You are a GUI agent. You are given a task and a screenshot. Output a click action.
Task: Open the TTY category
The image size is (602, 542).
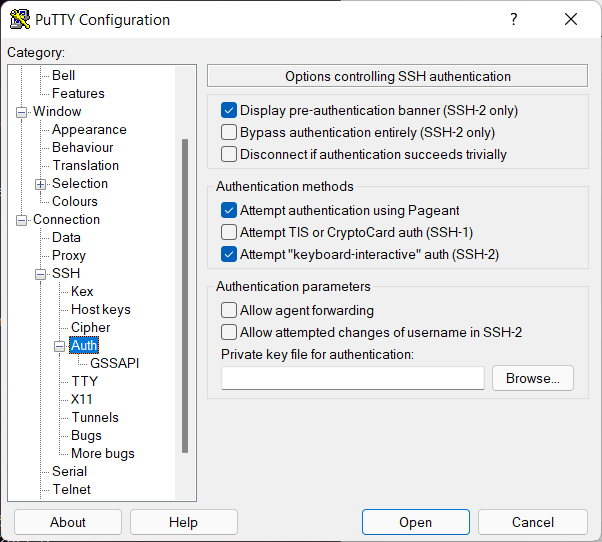pos(84,382)
